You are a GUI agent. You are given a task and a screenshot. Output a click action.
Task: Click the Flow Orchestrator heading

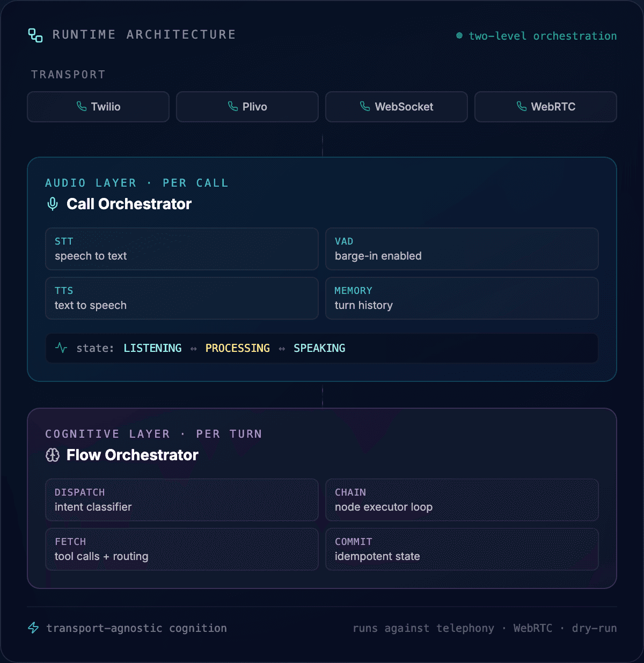coord(133,455)
